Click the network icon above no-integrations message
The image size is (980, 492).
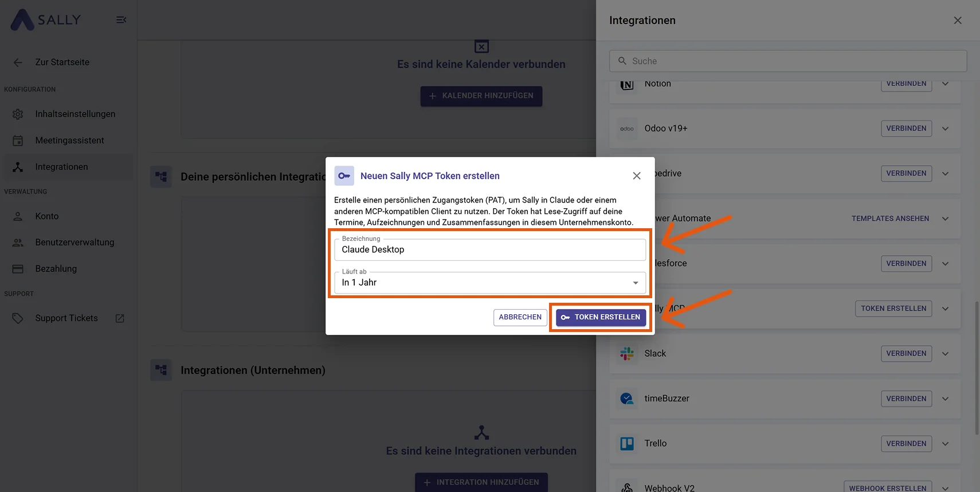(x=481, y=432)
